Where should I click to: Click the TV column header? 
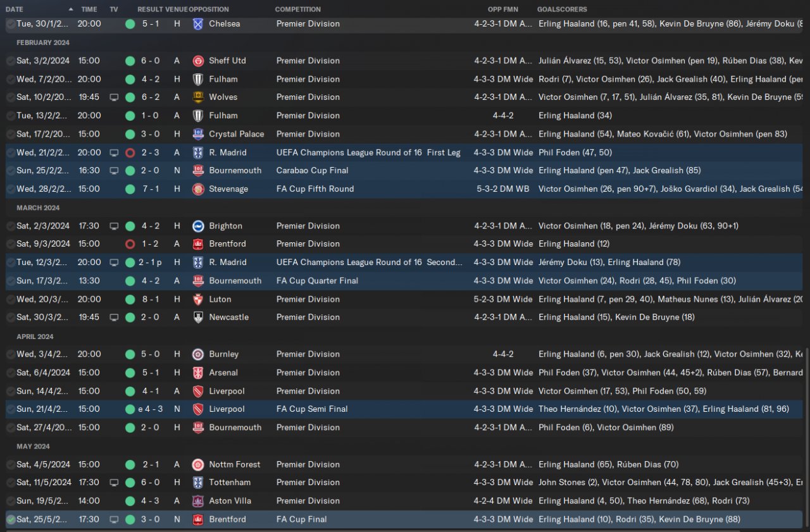click(x=114, y=9)
